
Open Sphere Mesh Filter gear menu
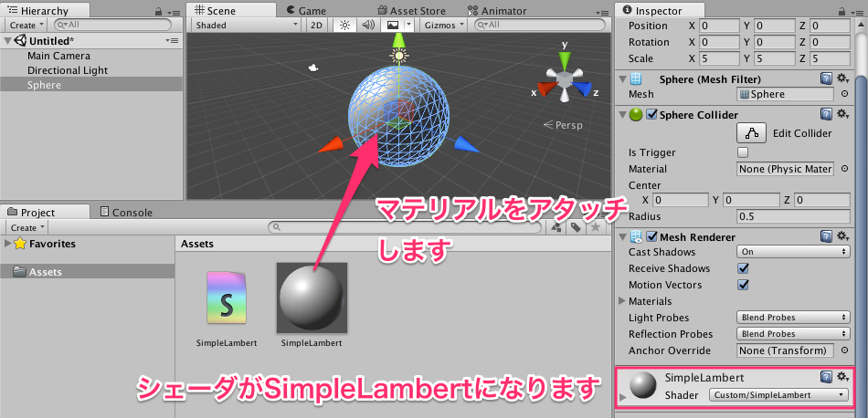pos(843,78)
